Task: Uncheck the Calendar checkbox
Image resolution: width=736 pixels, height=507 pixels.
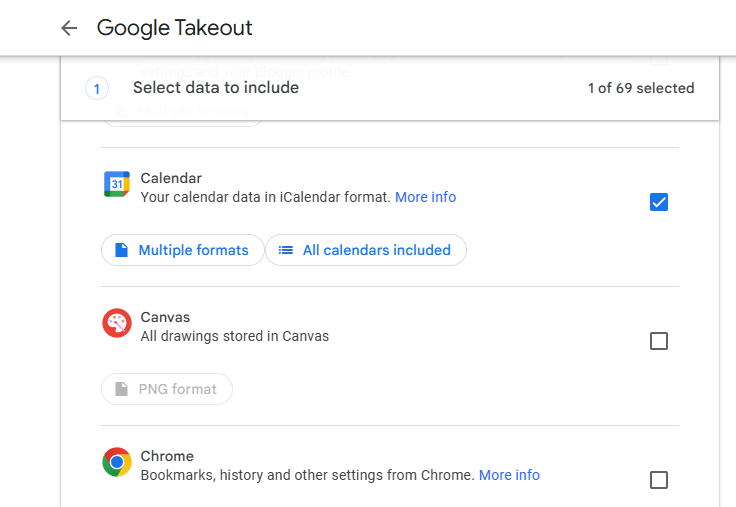Action: click(x=659, y=202)
